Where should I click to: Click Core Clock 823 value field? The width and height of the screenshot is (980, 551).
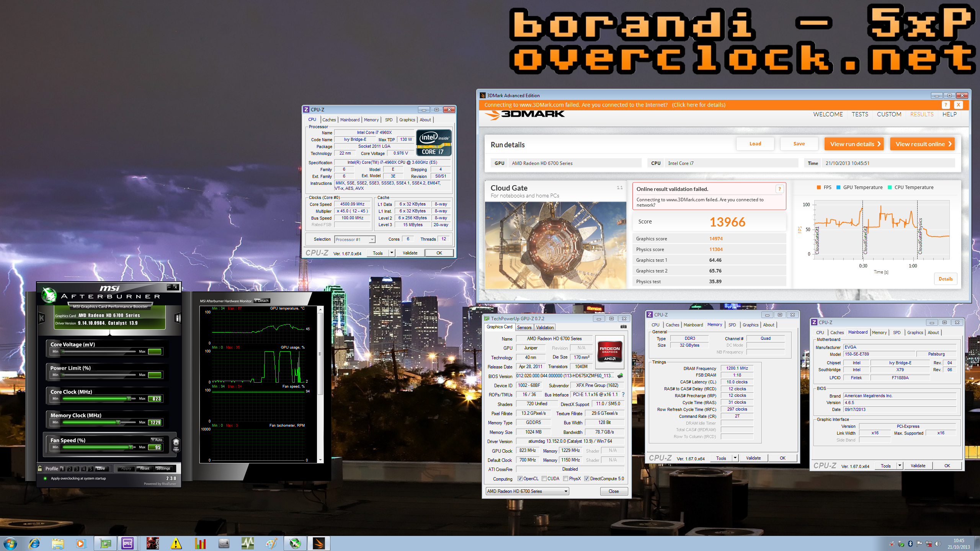click(155, 399)
